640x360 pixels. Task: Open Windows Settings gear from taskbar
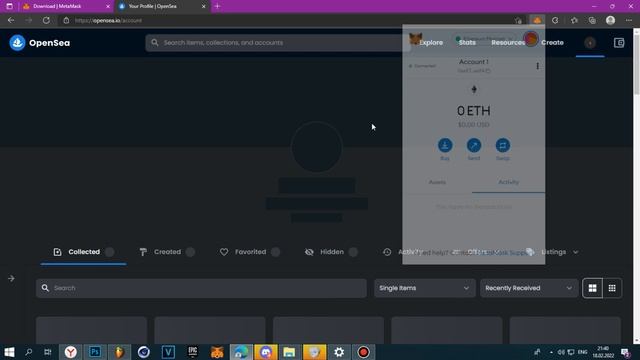point(339,352)
